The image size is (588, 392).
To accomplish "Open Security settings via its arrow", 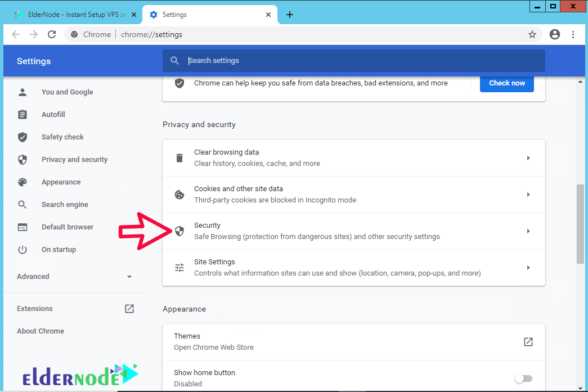I will tap(528, 231).
